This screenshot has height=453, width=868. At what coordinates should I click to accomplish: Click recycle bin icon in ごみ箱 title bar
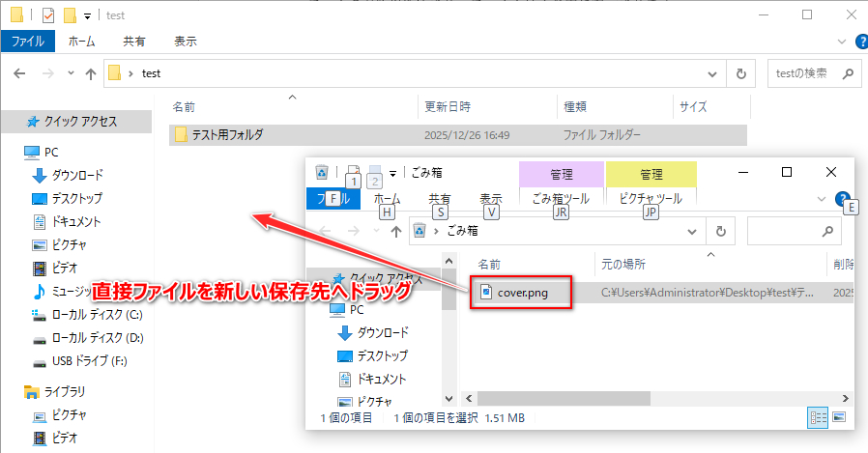tap(322, 172)
